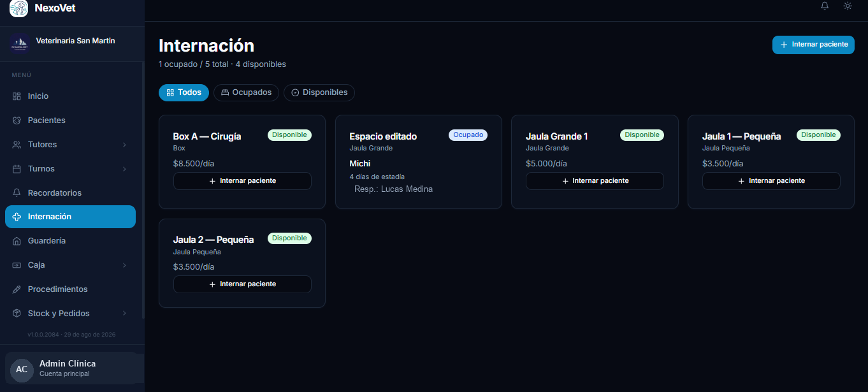Screen dimensions: 868x392
Task: Click the AC user avatar
Action: (22, 370)
